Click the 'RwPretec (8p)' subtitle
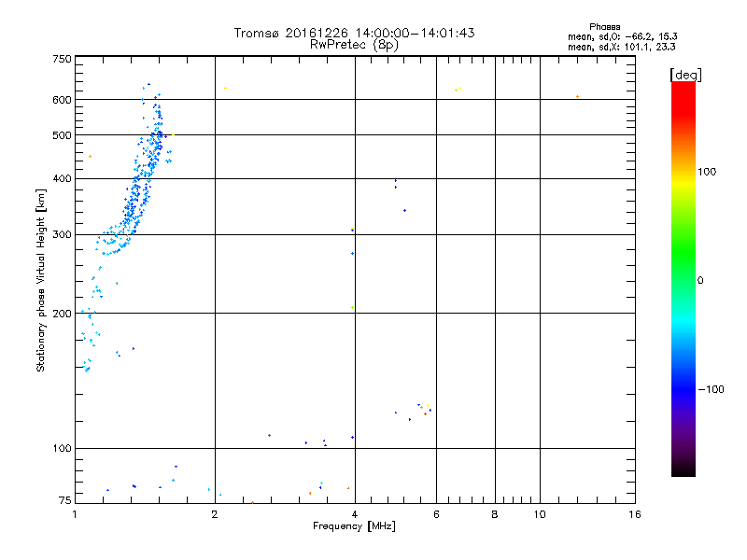 [x=354, y=45]
